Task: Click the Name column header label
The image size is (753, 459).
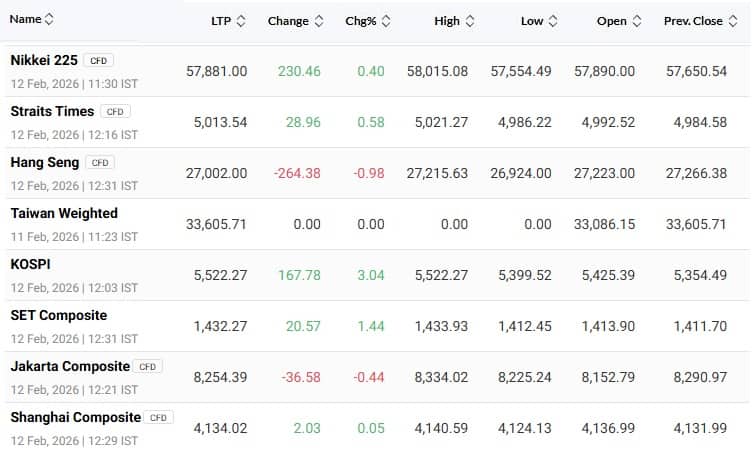Action: (x=25, y=19)
